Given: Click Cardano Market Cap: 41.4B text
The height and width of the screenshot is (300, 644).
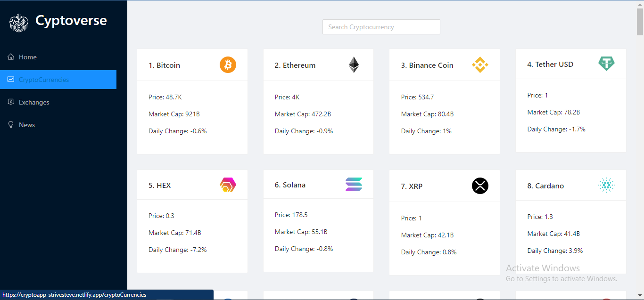Looking at the screenshot, I should pyautogui.click(x=553, y=234).
